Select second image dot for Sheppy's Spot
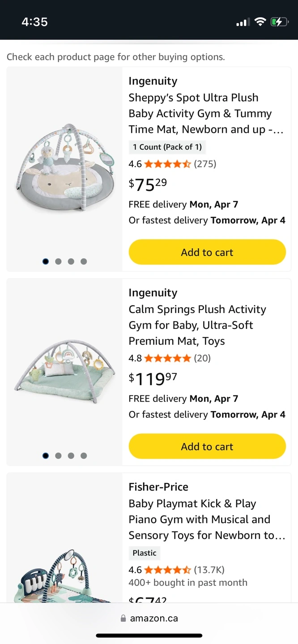This screenshot has height=644, width=298. point(58,262)
